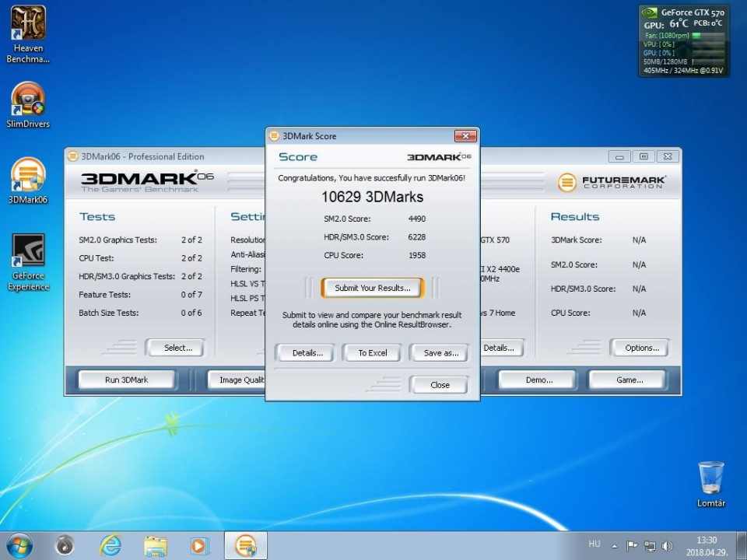Click the HU language indicator
This screenshot has height=560, width=747.
594,544
